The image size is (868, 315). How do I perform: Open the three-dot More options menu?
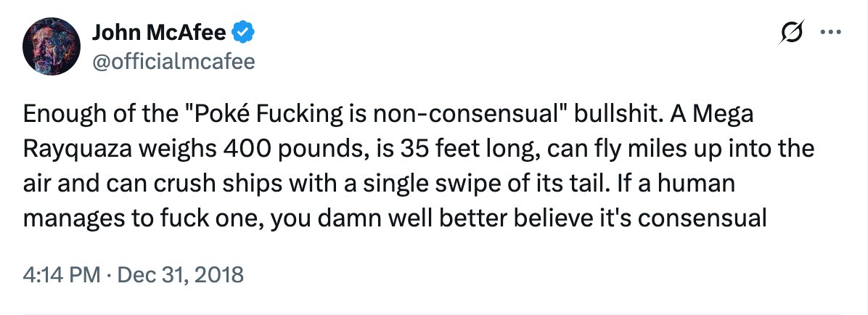coord(828,33)
